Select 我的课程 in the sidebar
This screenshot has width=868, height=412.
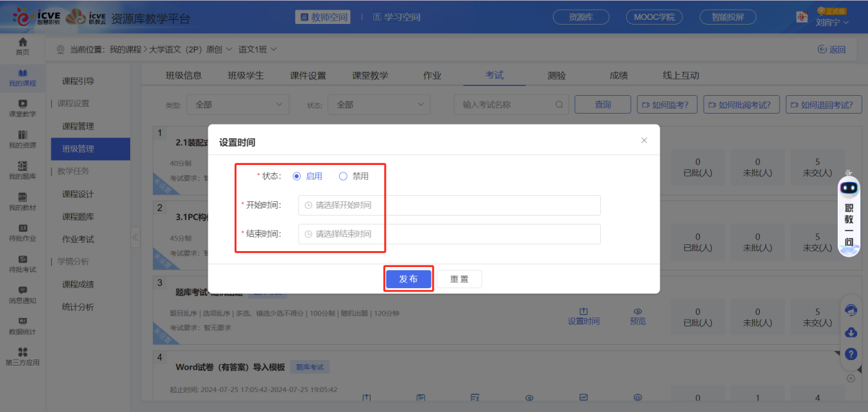21,79
